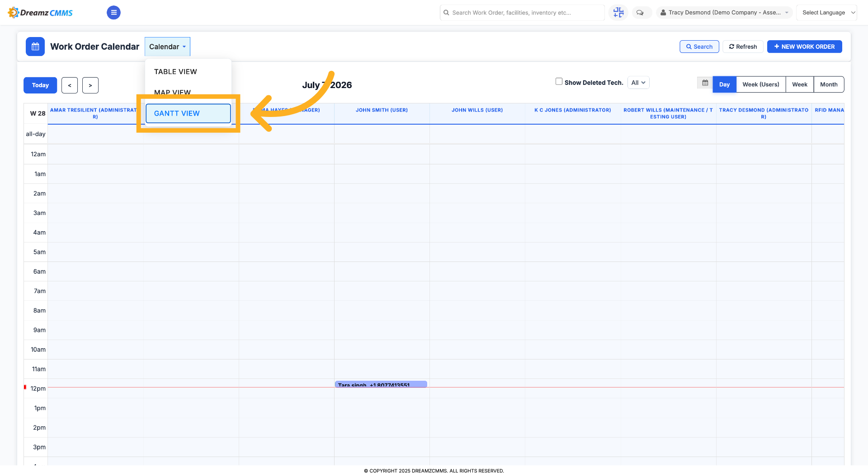Open the chat messages icon

[640, 13]
